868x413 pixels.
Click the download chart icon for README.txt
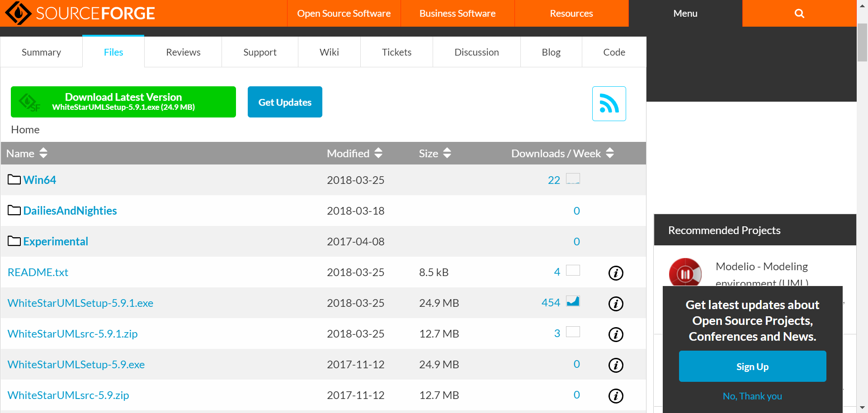[x=573, y=270]
